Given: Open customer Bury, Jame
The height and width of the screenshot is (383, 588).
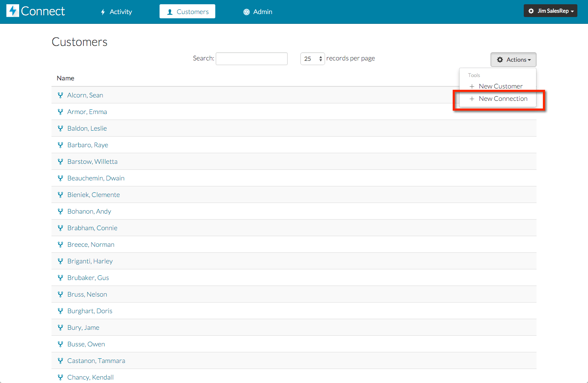Looking at the screenshot, I should (83, 328).
